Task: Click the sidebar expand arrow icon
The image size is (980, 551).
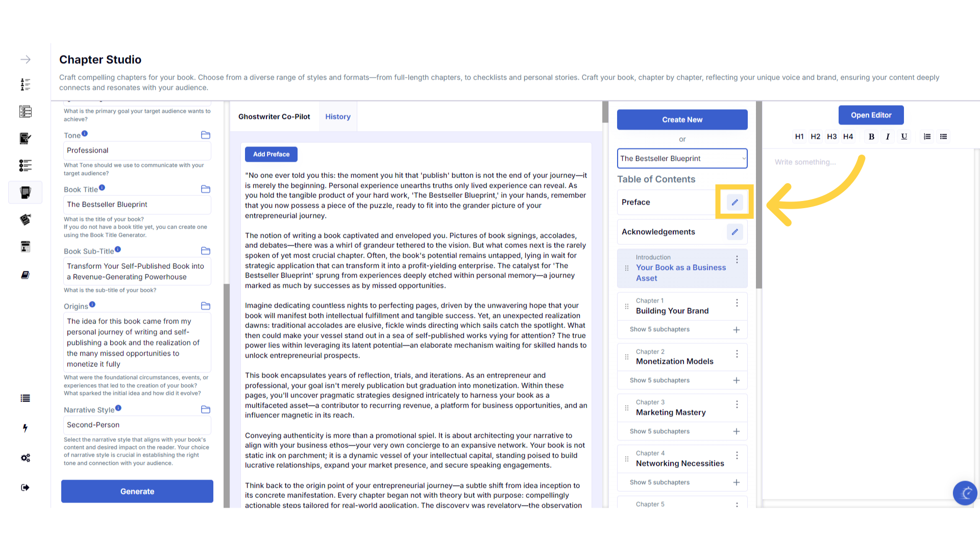Action: [x=26, y=60]
